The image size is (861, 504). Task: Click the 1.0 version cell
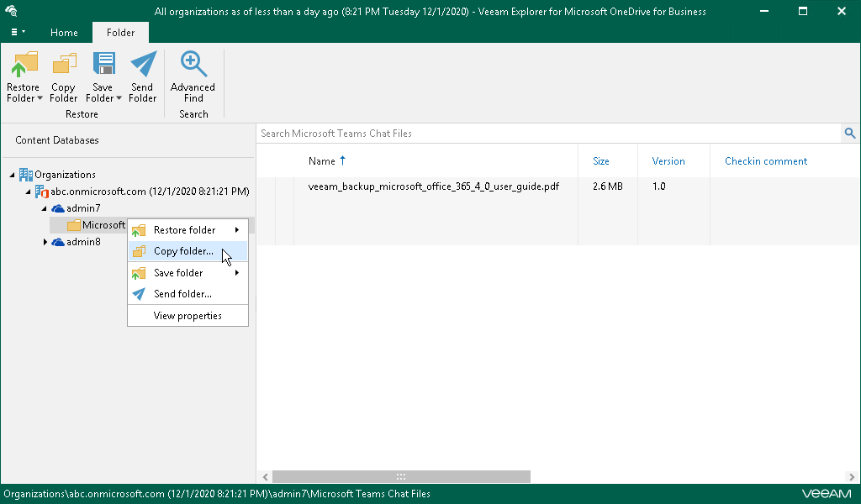658,186
